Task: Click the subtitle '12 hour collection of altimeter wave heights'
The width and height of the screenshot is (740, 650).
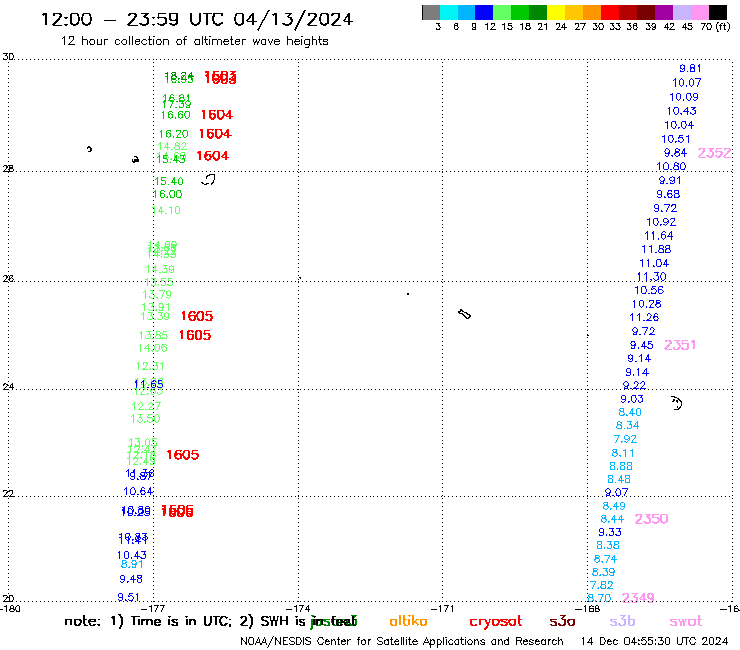Action: [194, 41]
